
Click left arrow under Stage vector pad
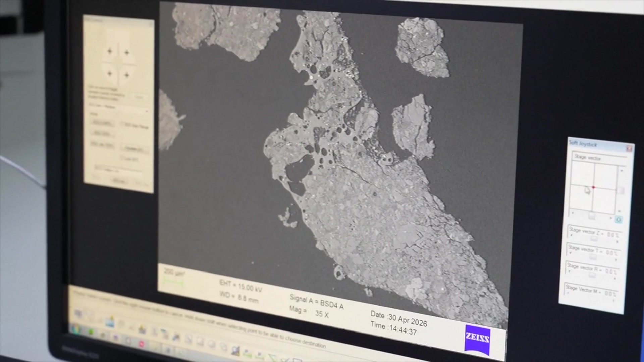click(x=573, y=213)
